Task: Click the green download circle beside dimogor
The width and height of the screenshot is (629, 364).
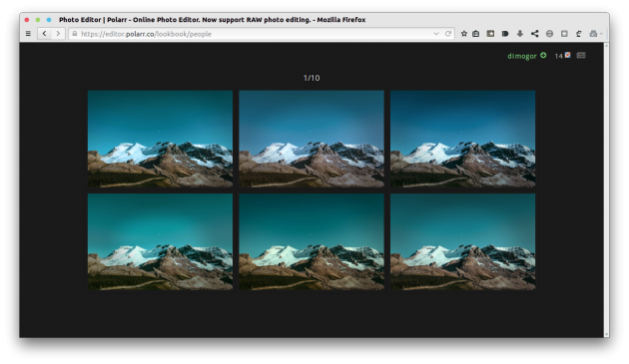Action: 543,55
